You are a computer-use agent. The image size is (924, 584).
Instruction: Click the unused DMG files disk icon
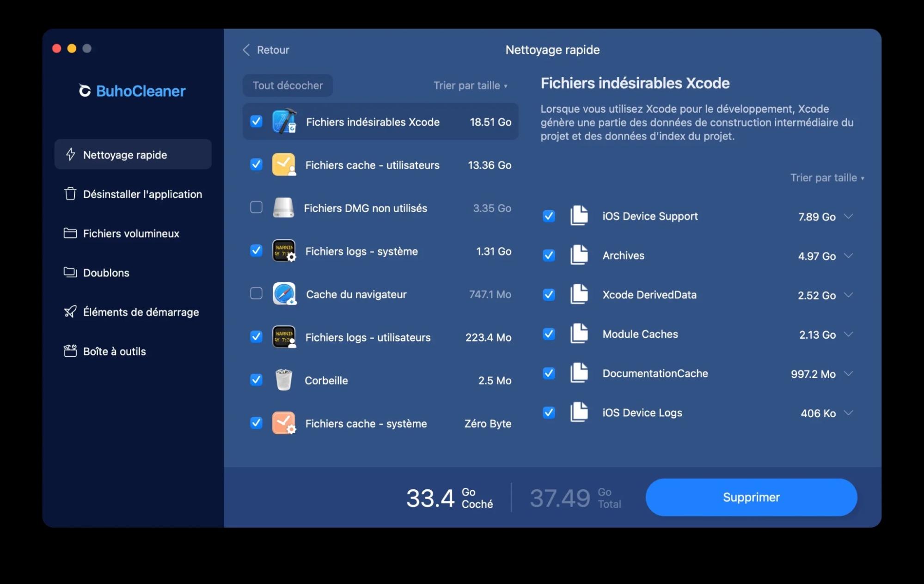coord(283,208)
